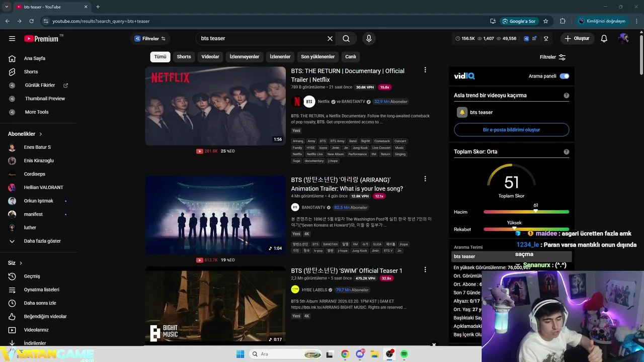This screenshot has height=362, width=644.
Task: Open BTS SWIM Official Teaser 1 title
Action: pos(347,270)
